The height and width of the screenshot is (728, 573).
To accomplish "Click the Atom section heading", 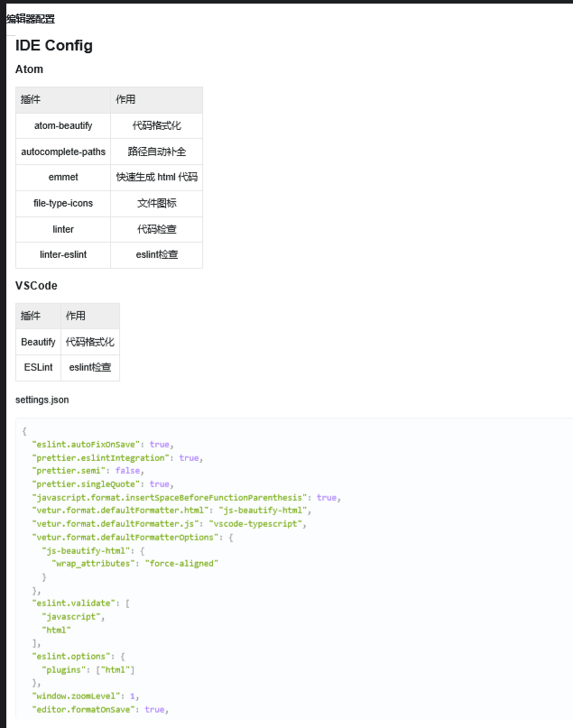I will click(x=29, y=69).
